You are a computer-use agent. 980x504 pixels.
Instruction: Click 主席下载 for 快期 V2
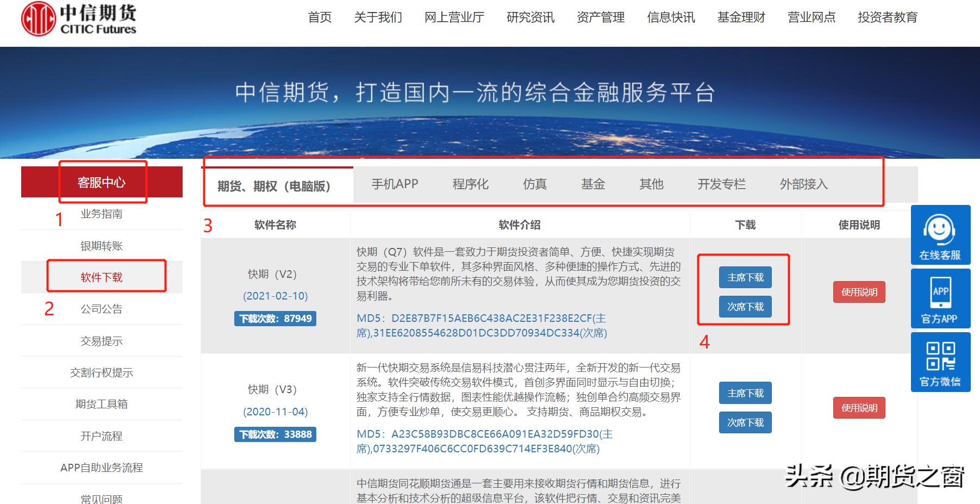[x=745, y=277]
